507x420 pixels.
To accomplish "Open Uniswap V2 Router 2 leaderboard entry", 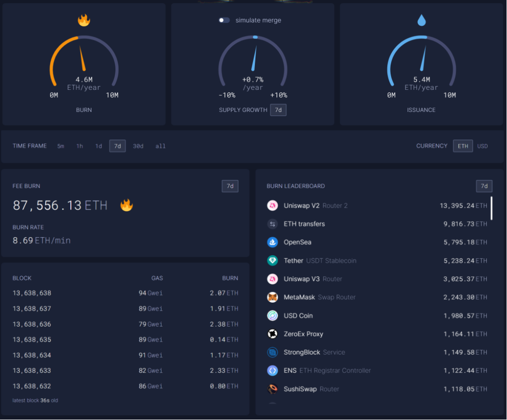I will click(377, 205).
